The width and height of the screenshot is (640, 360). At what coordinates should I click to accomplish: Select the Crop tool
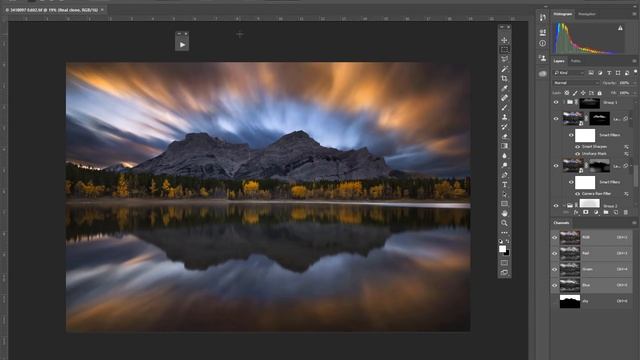(x=504, y=78)
